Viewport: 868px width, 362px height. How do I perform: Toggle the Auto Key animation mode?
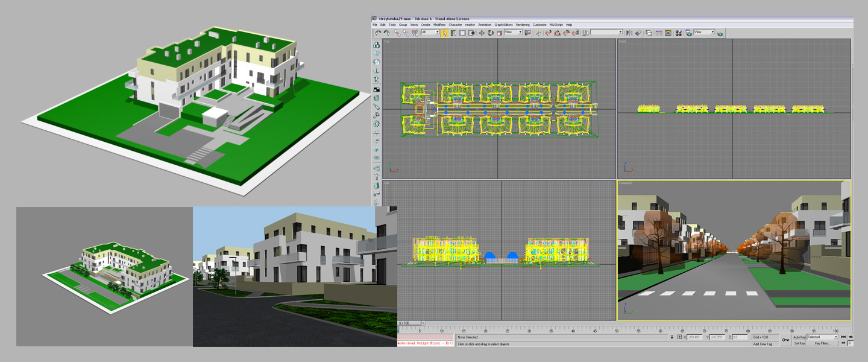[x=799, y=337]
